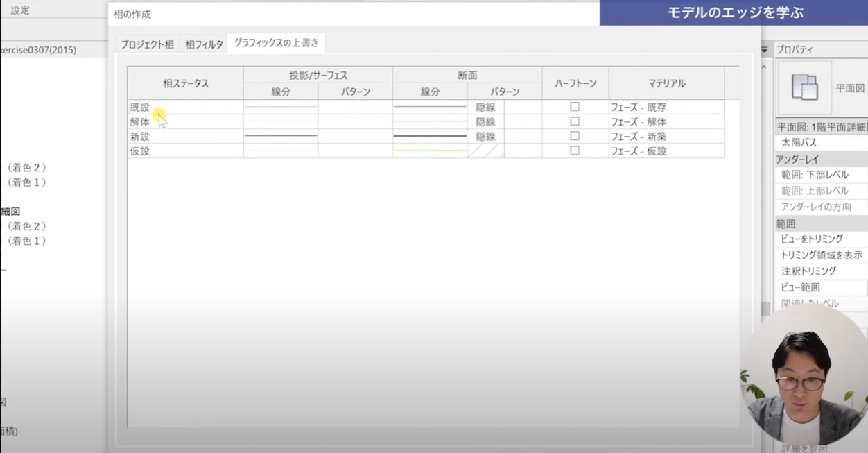The height and width of the screenshot is (453, 868).
Task: Click the floor plan type icon in Properties
Action: point(804,87)
